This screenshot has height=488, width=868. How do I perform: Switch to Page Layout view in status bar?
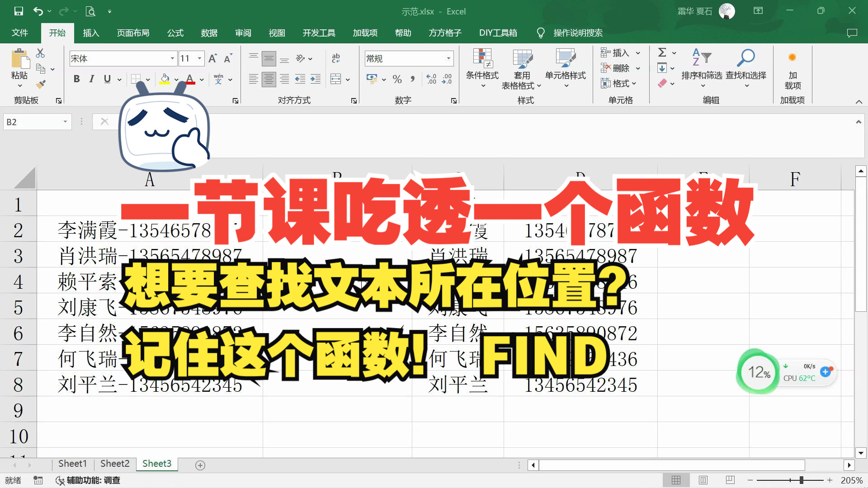click(x=703, y=480)
